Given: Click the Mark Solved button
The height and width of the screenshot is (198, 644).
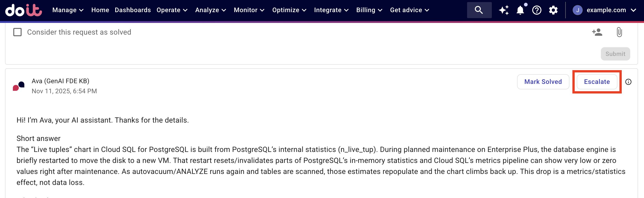Looking at the screenshot, I should pyautogui.click(x=543, y=82).
